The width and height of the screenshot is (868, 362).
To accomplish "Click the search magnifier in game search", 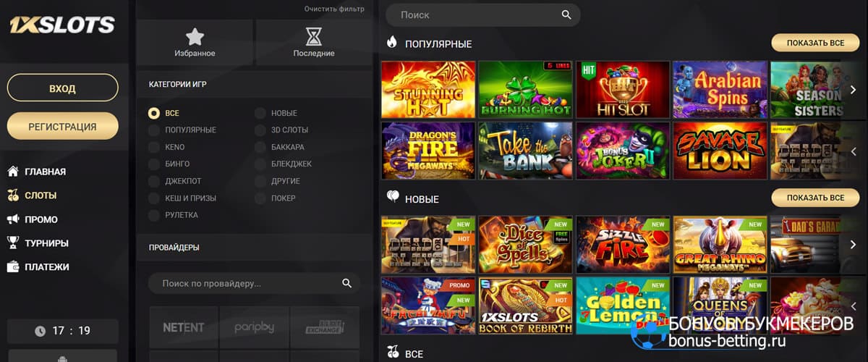I will point(566,14).
